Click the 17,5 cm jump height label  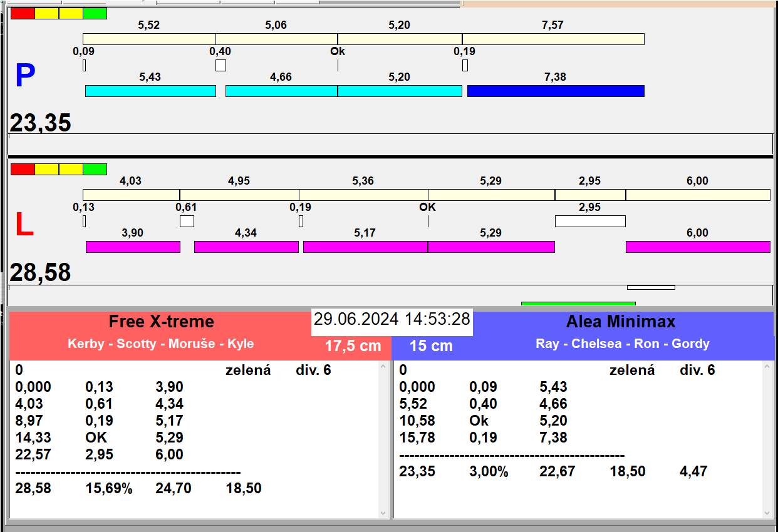(x=353, y=345)
